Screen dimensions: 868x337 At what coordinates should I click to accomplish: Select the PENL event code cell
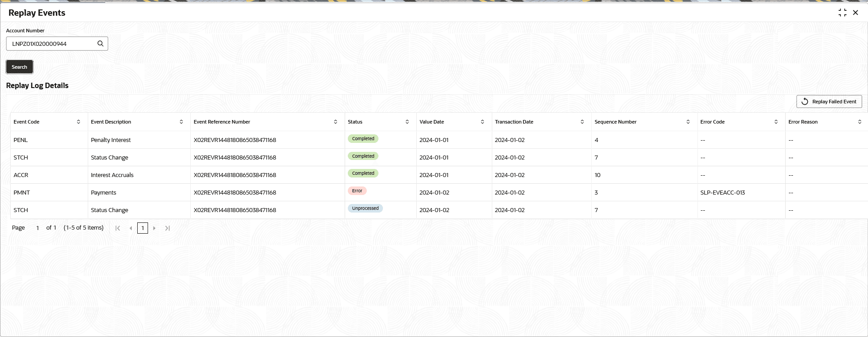coord(49,140)
